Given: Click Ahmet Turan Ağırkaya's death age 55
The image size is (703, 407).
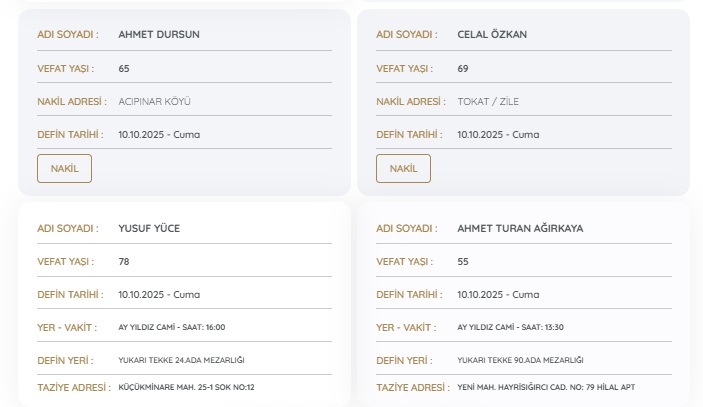Looking at the screenshot, I should click(x=463, y=262).
